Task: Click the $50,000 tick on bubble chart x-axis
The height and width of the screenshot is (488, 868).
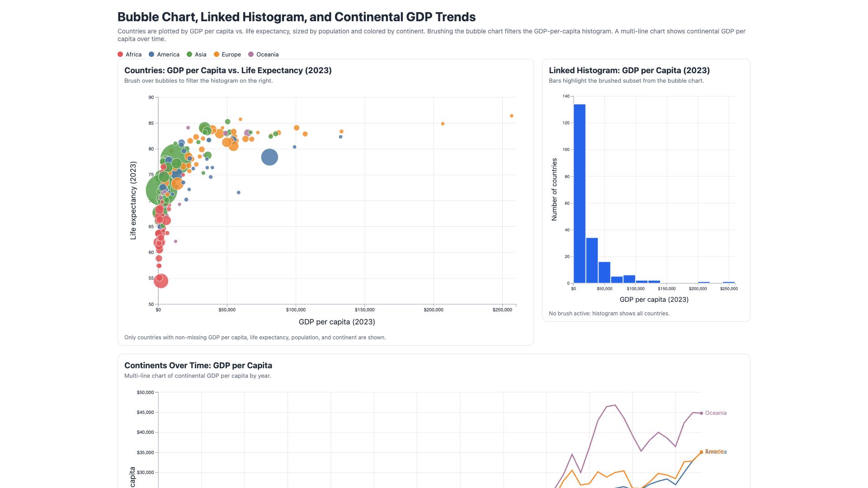Action: click(227, 310)
